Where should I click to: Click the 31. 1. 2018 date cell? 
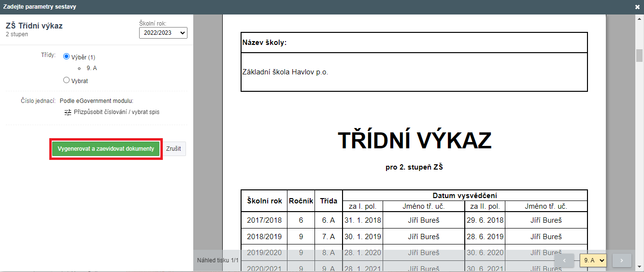362,220
